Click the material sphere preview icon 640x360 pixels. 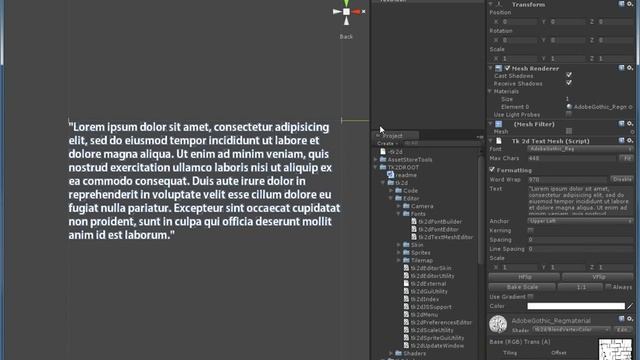click(498, 324)
